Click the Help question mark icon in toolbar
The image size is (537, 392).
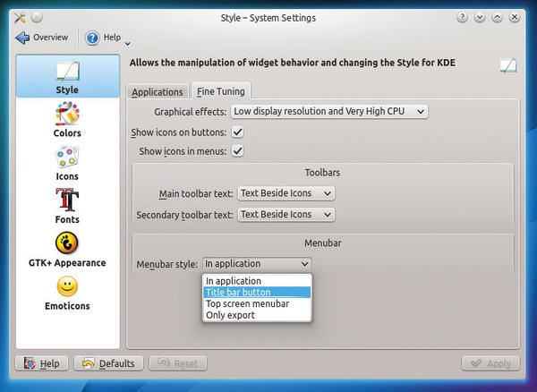pyautogui.click(x=92, y=38)
